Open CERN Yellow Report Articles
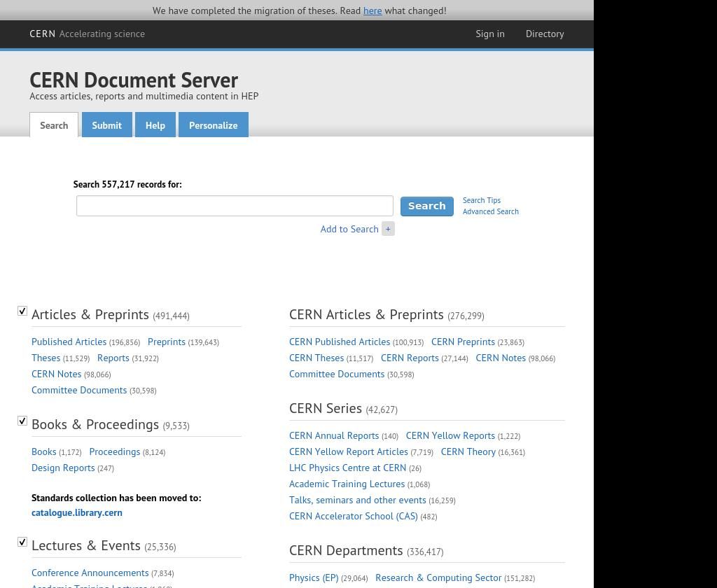 pos(349,451)
